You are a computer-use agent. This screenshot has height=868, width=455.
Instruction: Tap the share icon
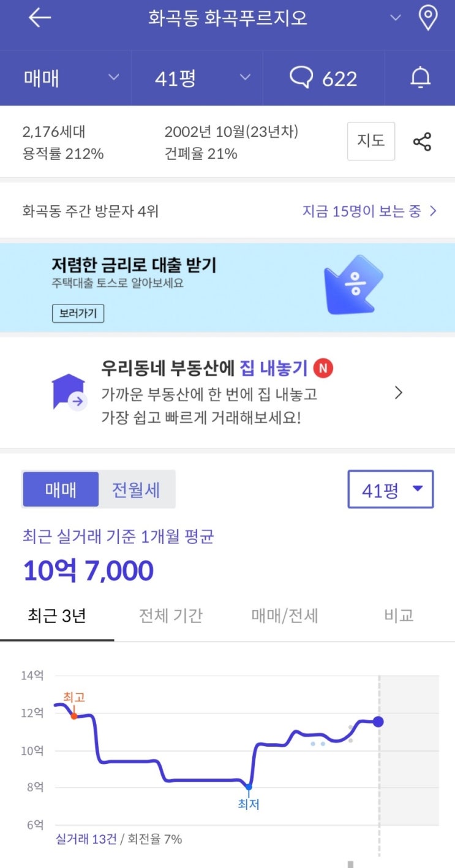(x=422, y=142)
